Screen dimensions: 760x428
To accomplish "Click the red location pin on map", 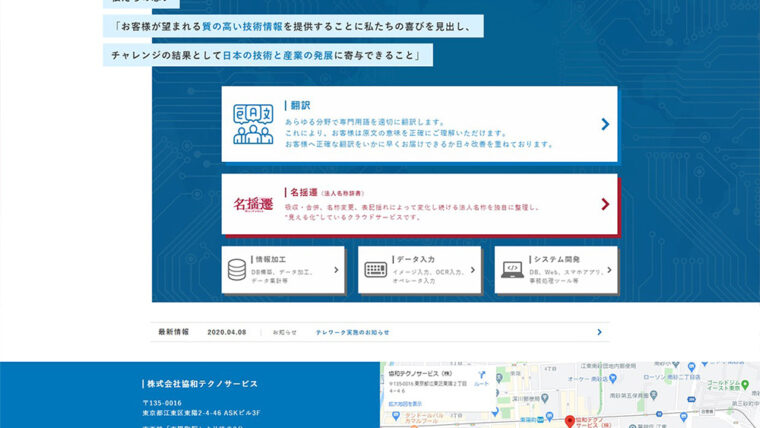I will point(570,422).
